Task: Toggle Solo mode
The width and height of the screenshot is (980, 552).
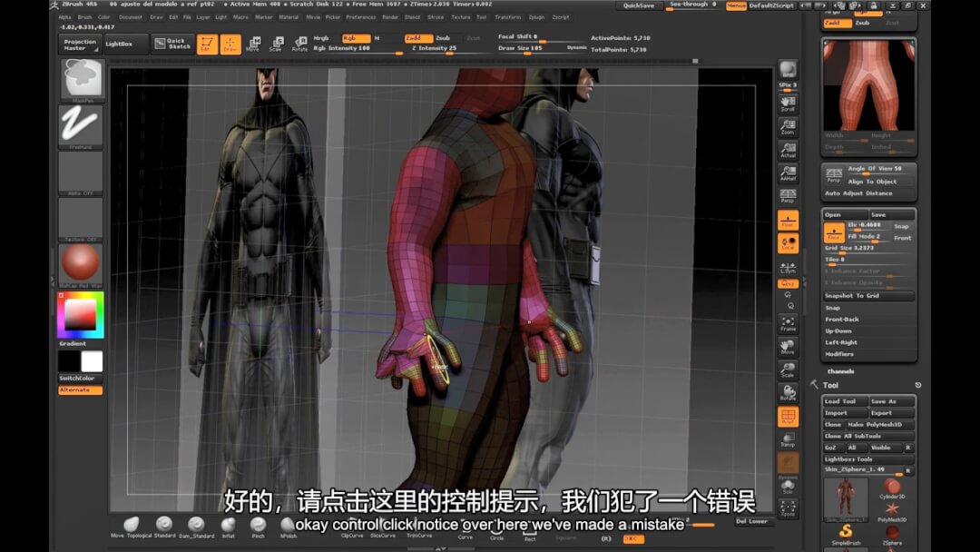Action: (x=788, y=487)
